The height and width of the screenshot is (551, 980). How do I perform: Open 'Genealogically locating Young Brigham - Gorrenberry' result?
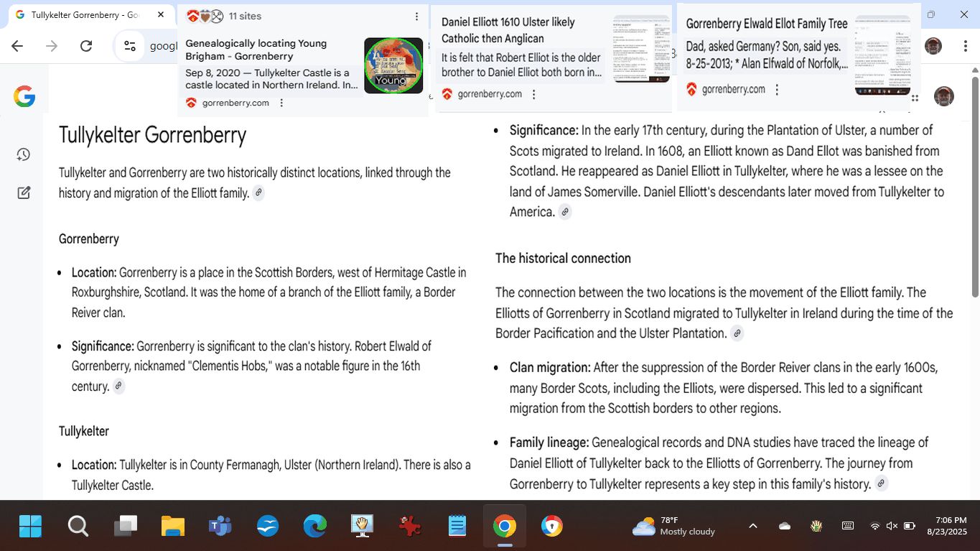tap(256, 50)
